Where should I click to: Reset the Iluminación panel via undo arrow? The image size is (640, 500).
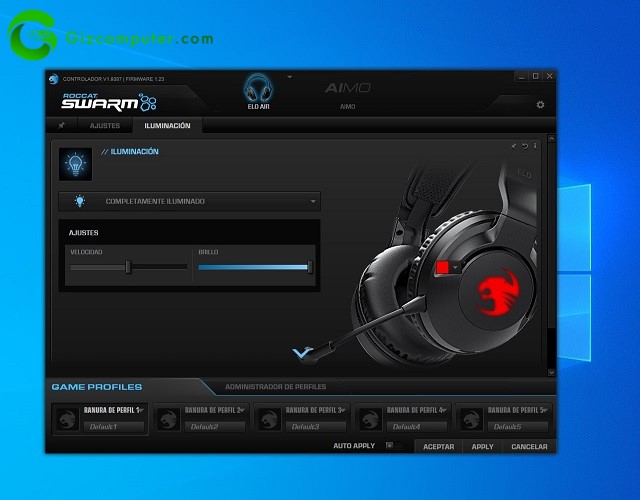pos(525,146)
